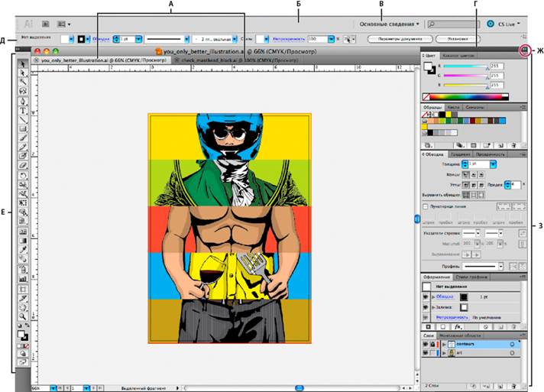Expand Заливка attribute in Appearance panel
Image resolution: width=544 pixels, height=392 pixels.
coord(433,307)
